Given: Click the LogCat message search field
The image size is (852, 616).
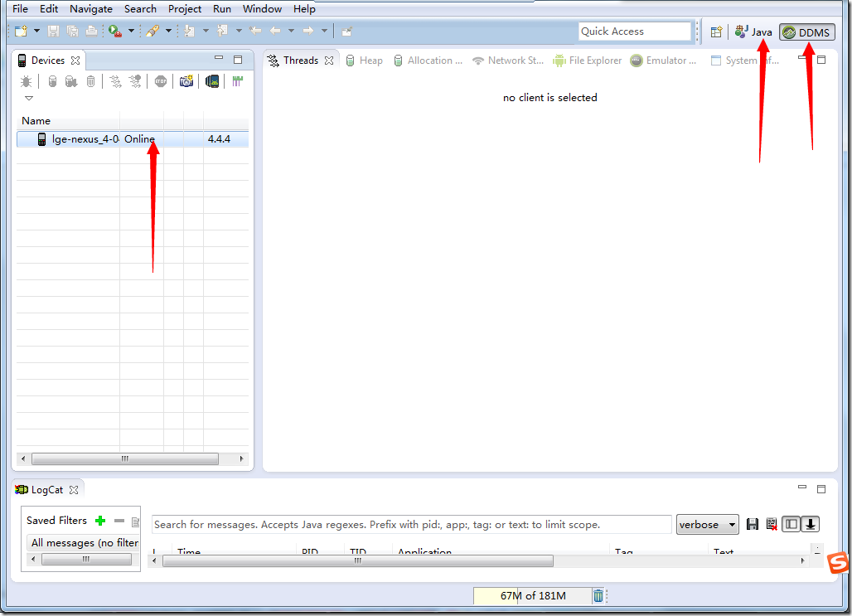Looking at the screenshot, I should tap(411, 524).
